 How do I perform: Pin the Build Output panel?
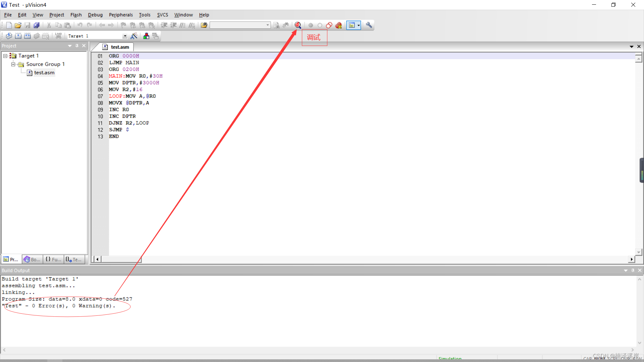click(x=633, y=270)
